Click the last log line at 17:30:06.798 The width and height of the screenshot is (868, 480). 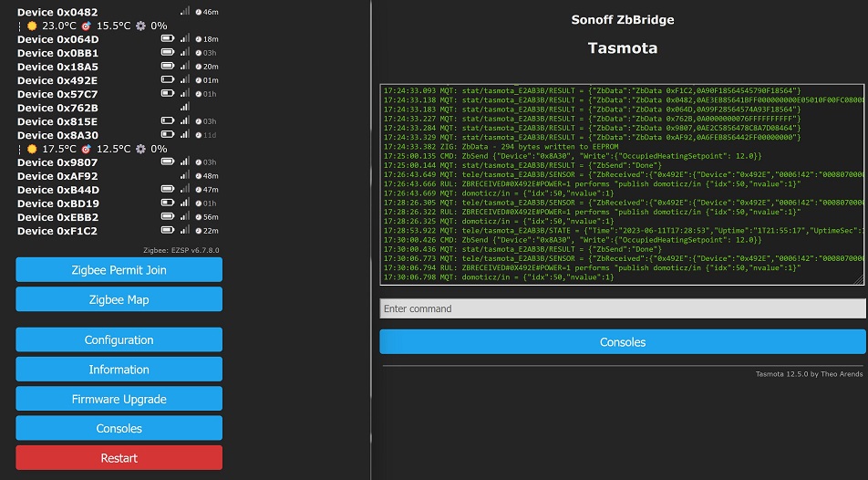pos(498,277)
